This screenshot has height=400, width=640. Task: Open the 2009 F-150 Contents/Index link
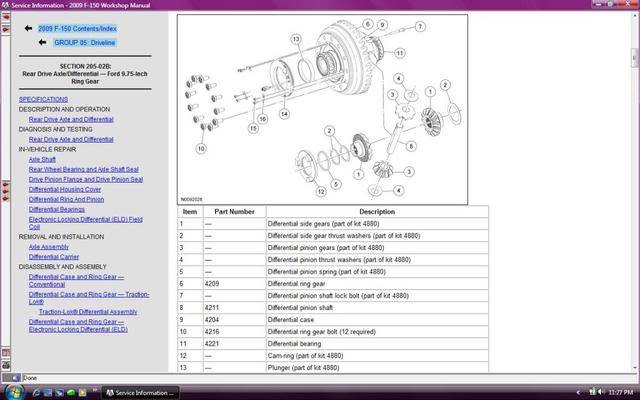[x=77, y=29]
